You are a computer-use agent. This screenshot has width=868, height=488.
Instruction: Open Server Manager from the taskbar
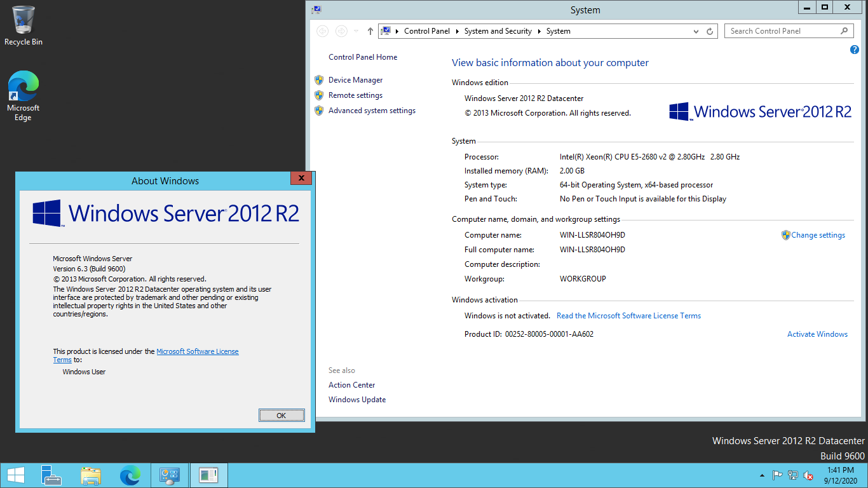pos(51,475)
